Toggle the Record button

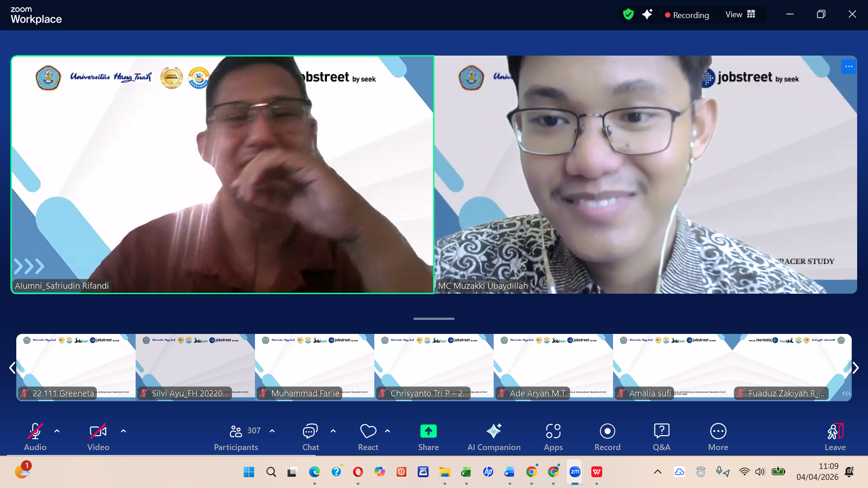[x=607, y=437]
